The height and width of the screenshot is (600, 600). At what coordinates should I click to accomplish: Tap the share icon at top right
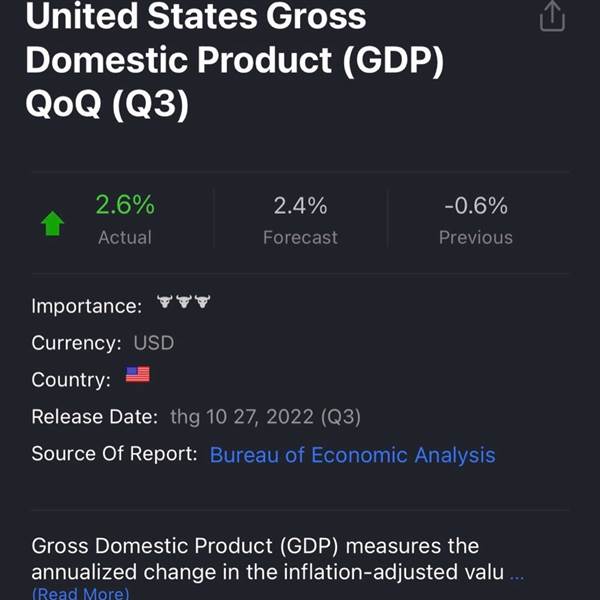click(x=552, y=16)
